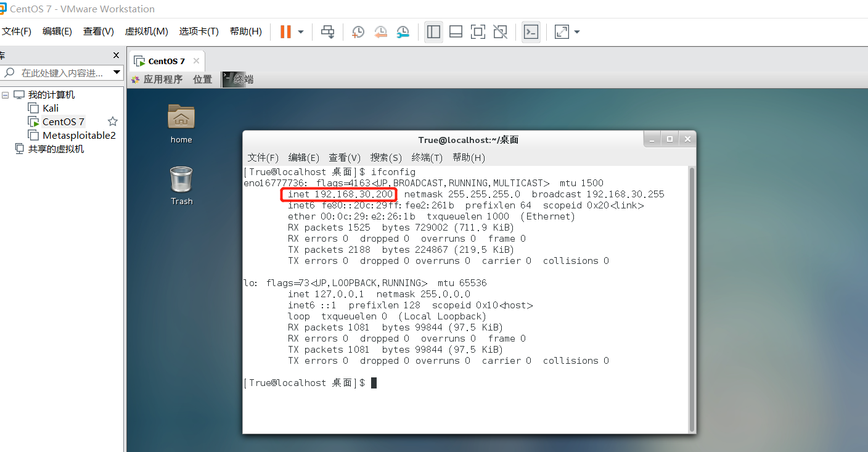Collapse the 我的计算机 tree node
This screenshot has width=868, height=452.
pos(5,94)
